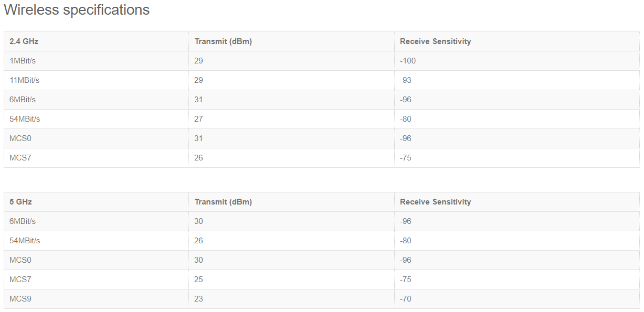Select the MCS0 label in 5 GHz table
The height and width of the screenshot is (312, 644).
20,260
